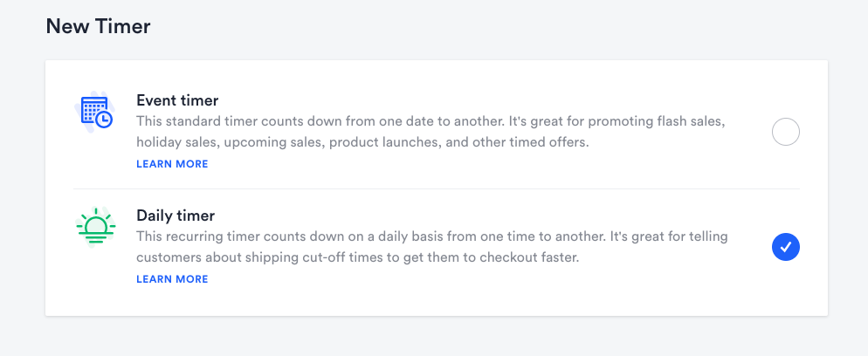Toggle the checked Daily timer radio button
This screenshot has height=356, width=868.
pos(786,248)
